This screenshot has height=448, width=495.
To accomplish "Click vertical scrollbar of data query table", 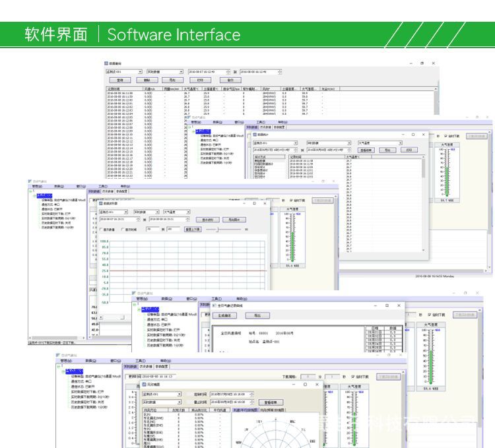I will [x=436, y=102].
